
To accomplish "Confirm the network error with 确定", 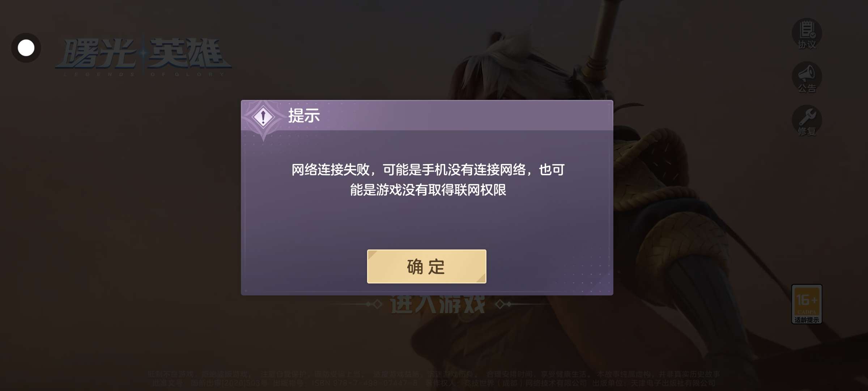I will (426, 266).
